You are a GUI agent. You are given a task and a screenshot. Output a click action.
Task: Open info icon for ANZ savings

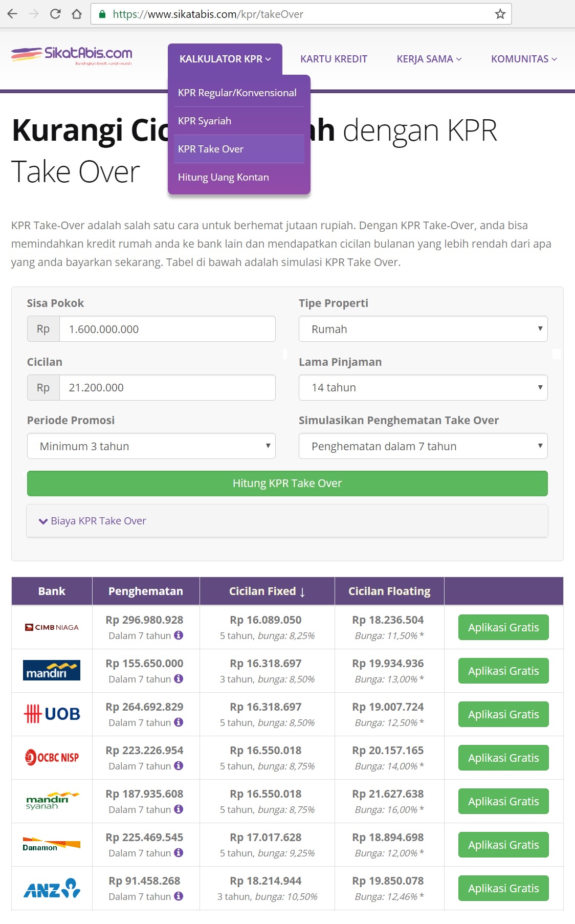(179, 896)
